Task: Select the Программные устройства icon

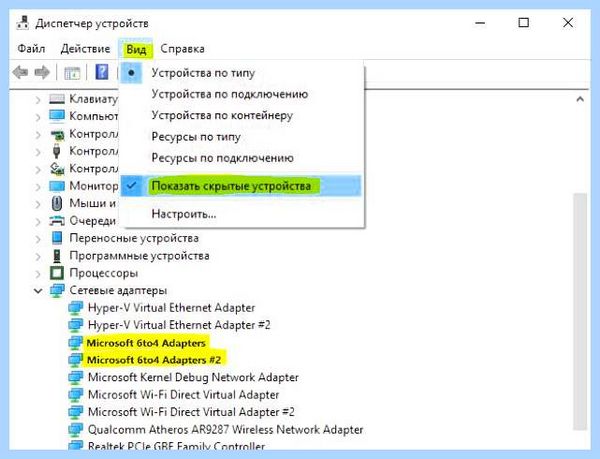Action: [57, 256]
